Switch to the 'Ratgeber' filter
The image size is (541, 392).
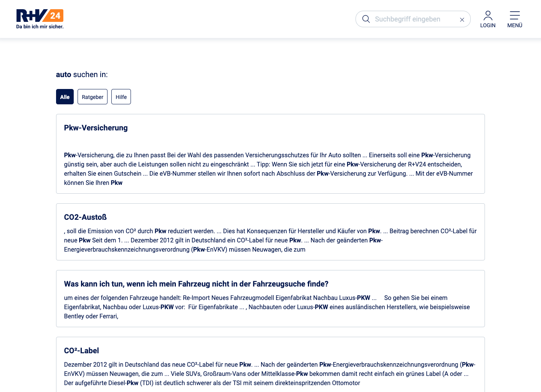tap(93, 97)
